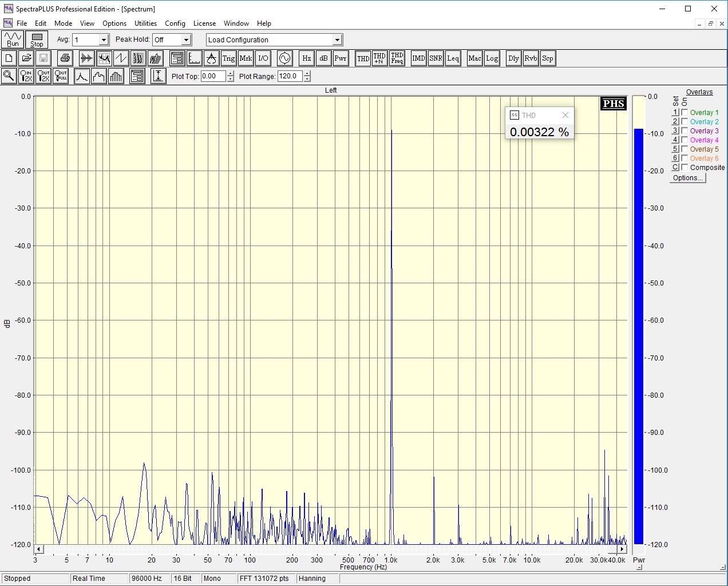728x586 pixels.
Task: Open the Avg dropdown
Action: (104, 40)
